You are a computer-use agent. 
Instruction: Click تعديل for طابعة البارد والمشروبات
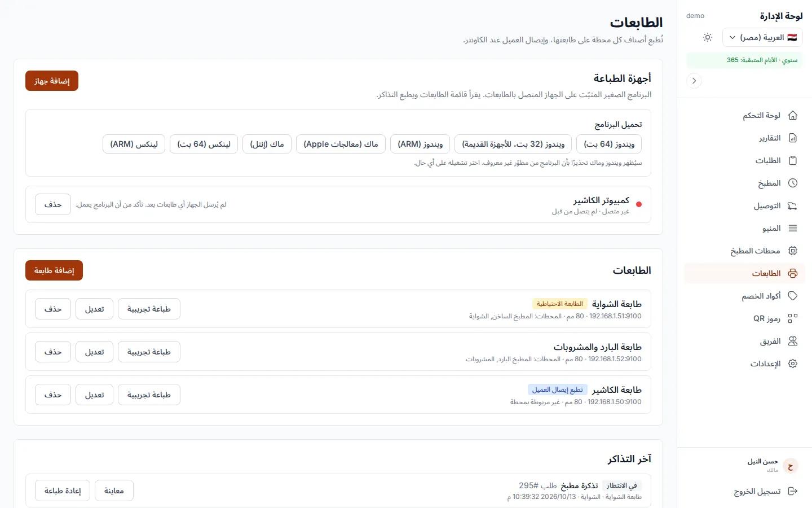(94, 352)
